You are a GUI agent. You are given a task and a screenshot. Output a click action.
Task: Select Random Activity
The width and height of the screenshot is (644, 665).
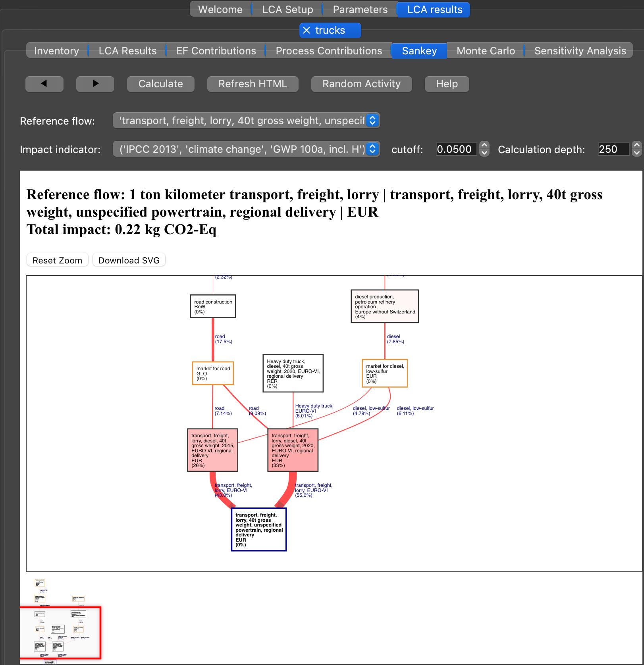coord(361,84)
